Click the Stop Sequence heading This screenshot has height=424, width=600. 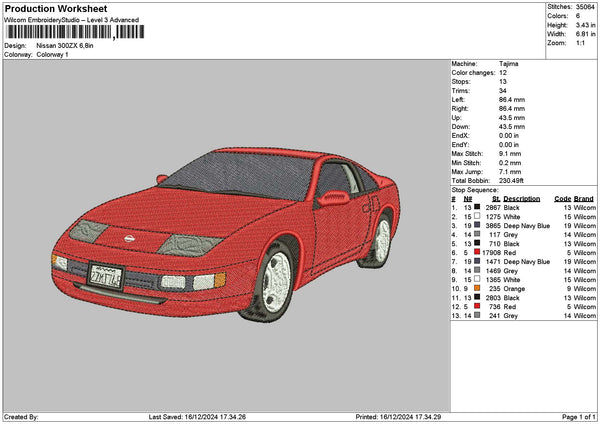tap(475, 190)
